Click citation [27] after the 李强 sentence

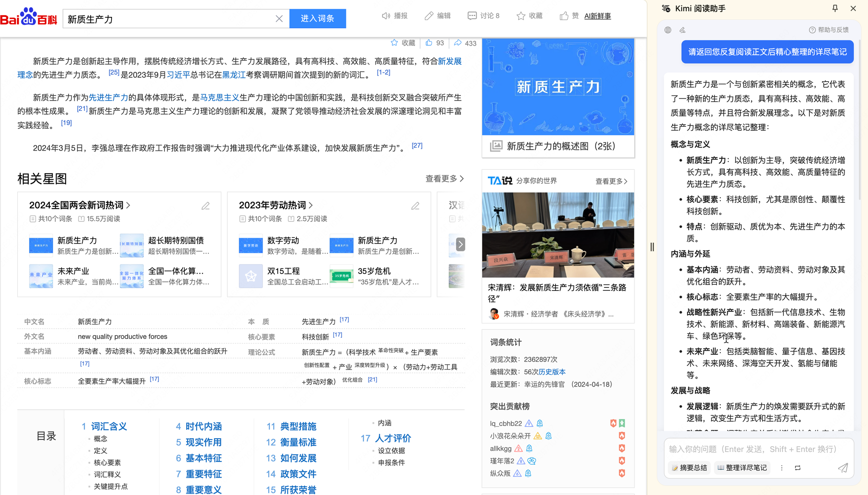(417, 145)
